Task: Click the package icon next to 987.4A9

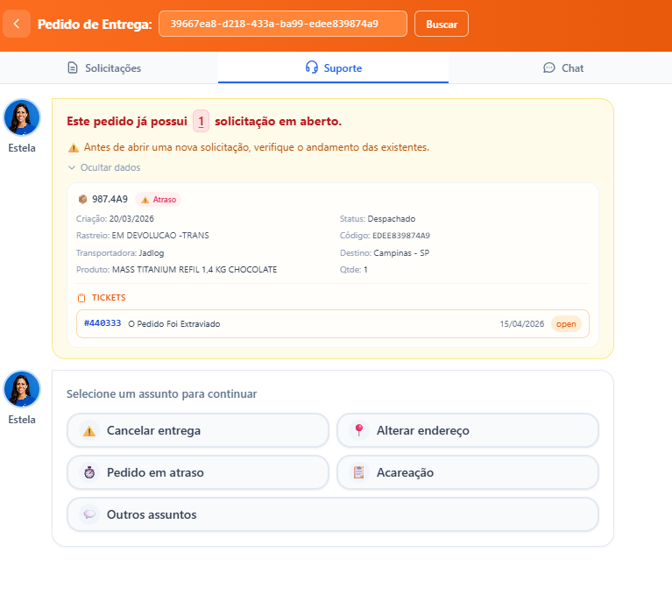Action: pyautogui.click(x=82, y=199)
